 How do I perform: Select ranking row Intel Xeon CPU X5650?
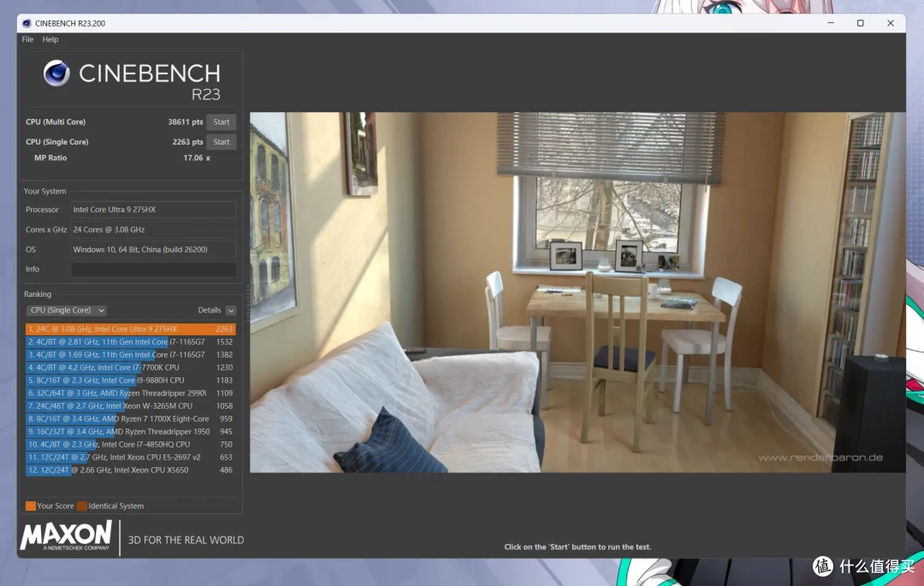tap(130, 471)
